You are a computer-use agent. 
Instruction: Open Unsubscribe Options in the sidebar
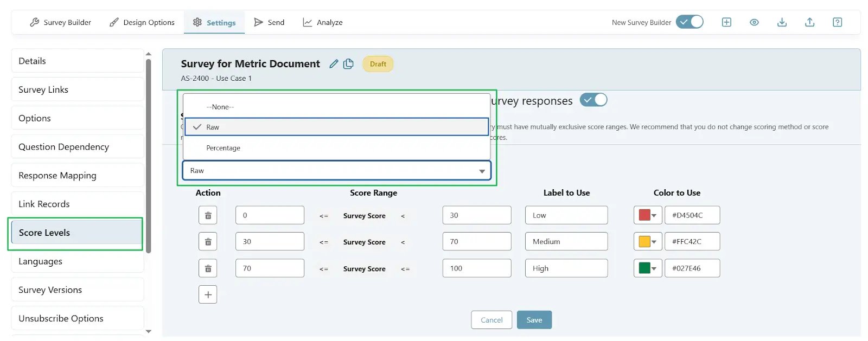(x=77, y=319)
